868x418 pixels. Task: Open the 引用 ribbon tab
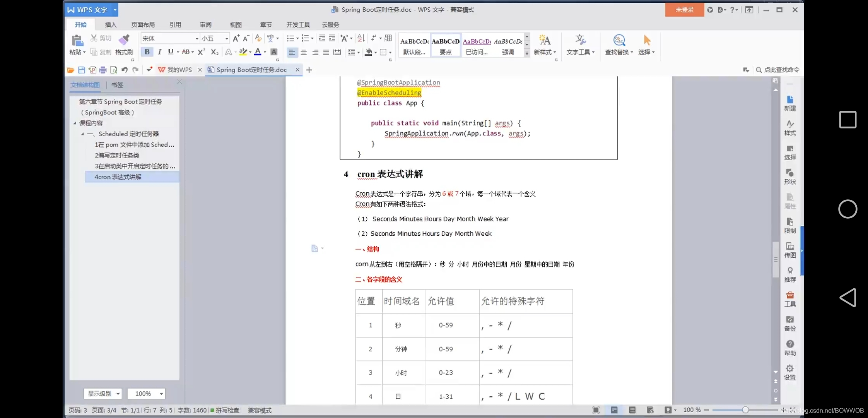pos(175,24)
